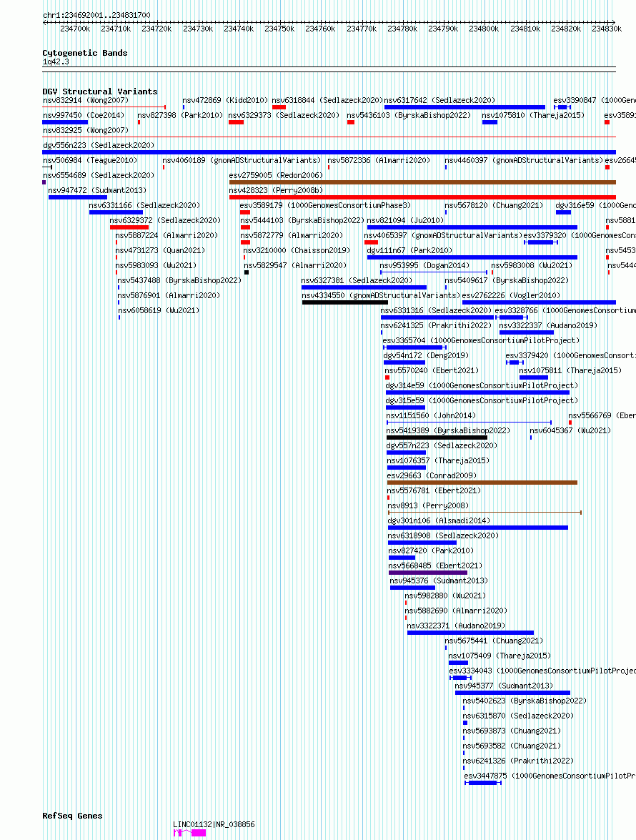This screenshot has width=636, height=840.
Task: Click the red nsv428323 (Perry2008b) bar
Action: 422,198
